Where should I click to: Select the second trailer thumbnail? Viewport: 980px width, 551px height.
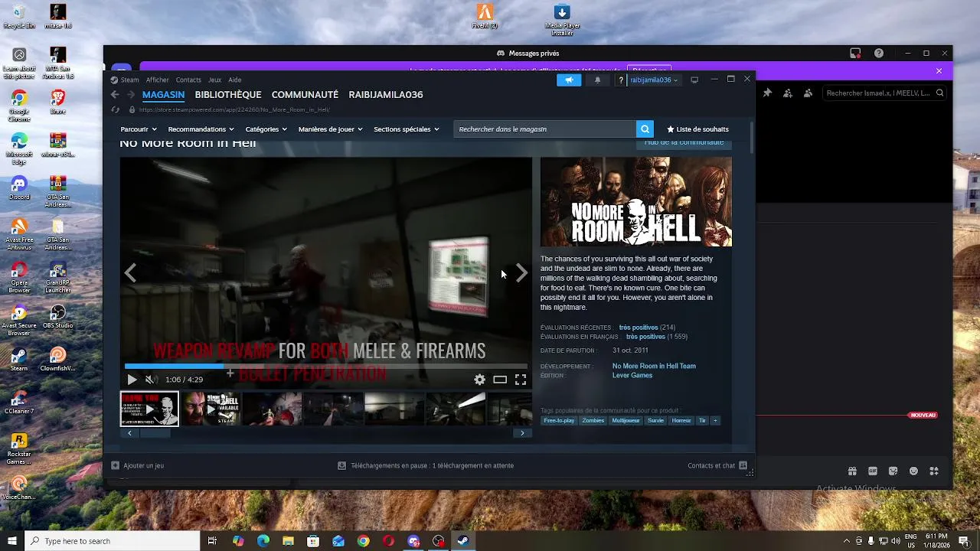(x=211, y=409)
